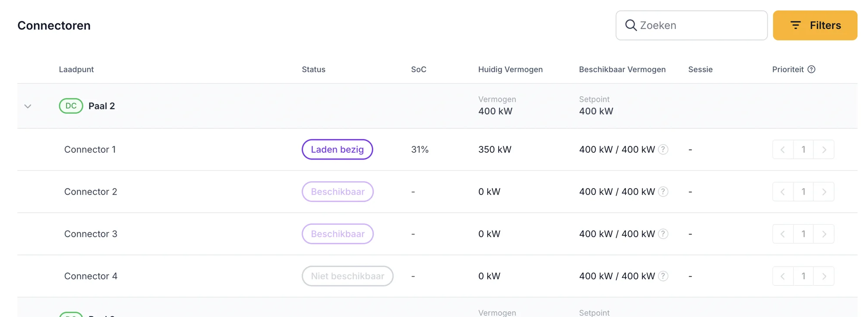Click the Laadpunt column header
Viewport: 868px width, 317px height.
pyautogui.click(x=76, y=69)
